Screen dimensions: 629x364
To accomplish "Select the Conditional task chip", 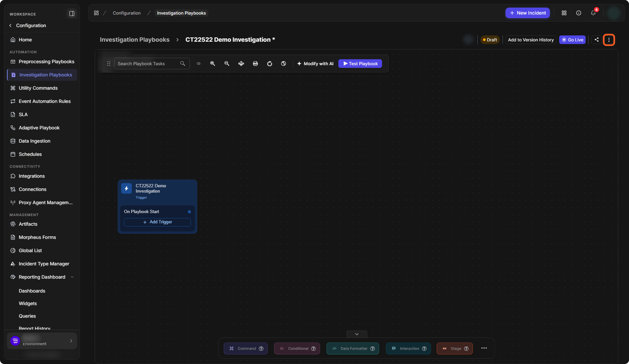I will point(297,348).
